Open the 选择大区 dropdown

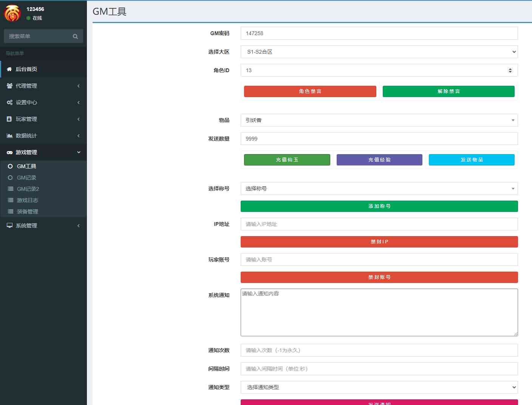coord(379,52)
